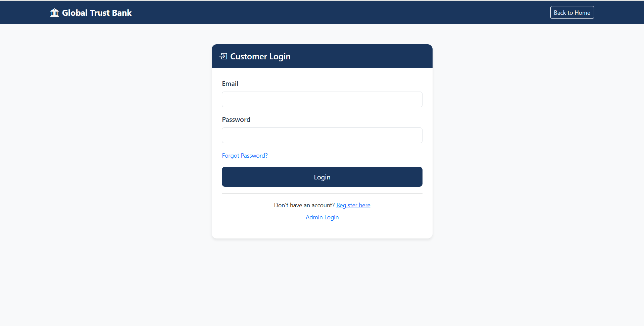Open the Admin Login link
644x326 pixels.
click(322, 217)
